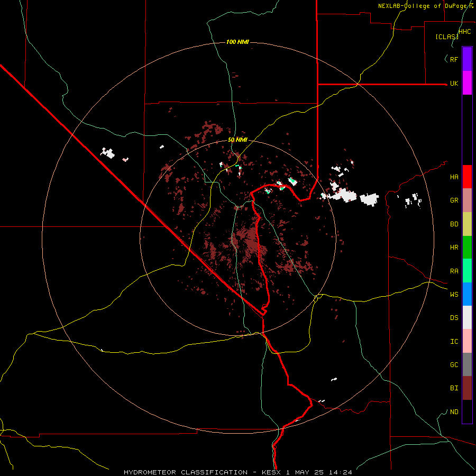Click the red HA legend color swatch
The width and height of the screenshot is (476, 476).
click(467, 177)
